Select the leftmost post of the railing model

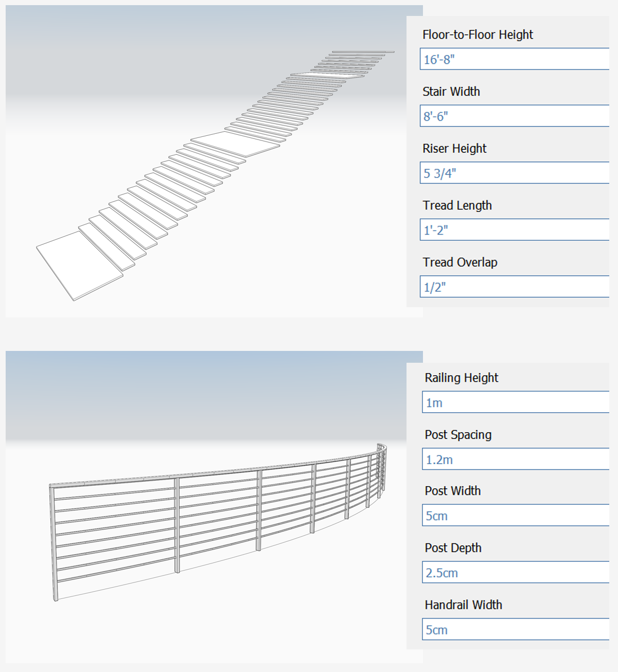[54, 543]
